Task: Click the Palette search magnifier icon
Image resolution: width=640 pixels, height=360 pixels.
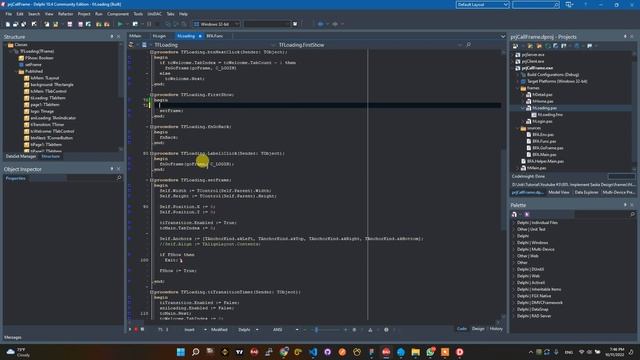Action: tap(633, 214)
